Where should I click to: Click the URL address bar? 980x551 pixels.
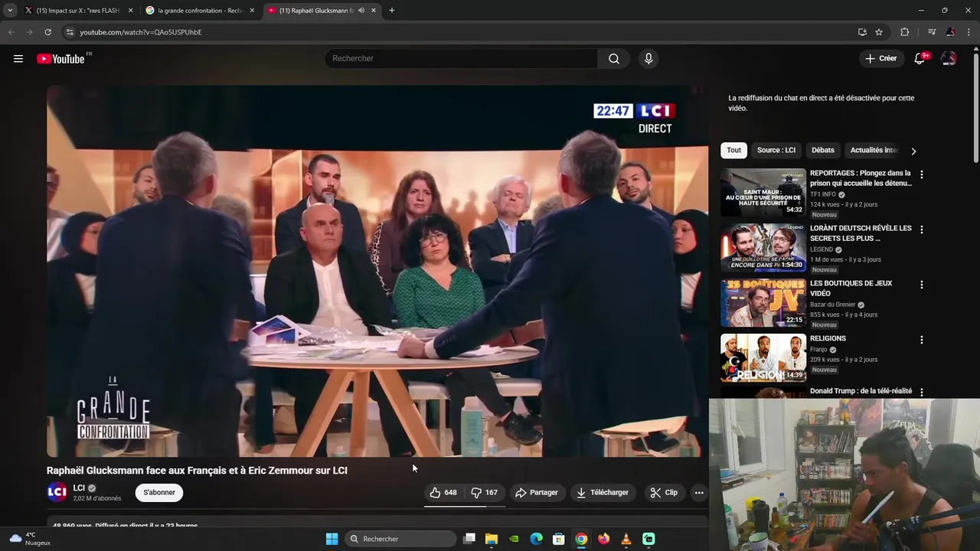[459, 32]
